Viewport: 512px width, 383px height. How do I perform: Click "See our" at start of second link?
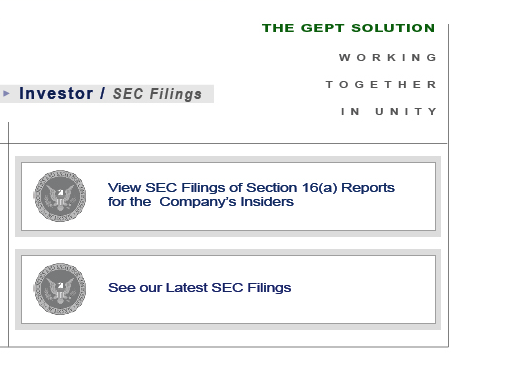pyautogui.click(x=135, y=288)
